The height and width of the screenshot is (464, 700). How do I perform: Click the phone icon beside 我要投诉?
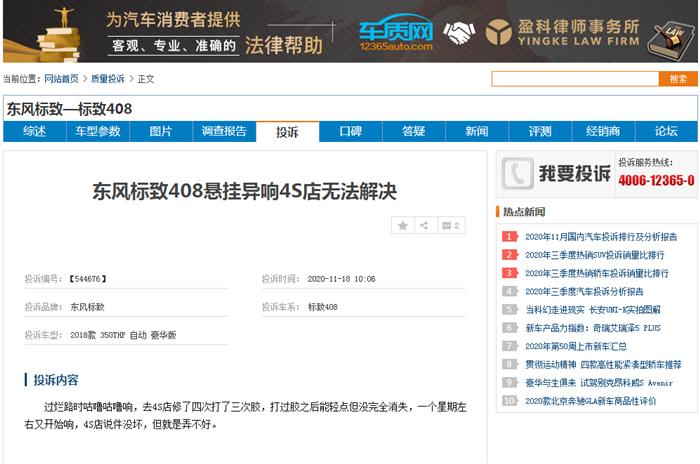pyautogui.click(x=517, y=173)
